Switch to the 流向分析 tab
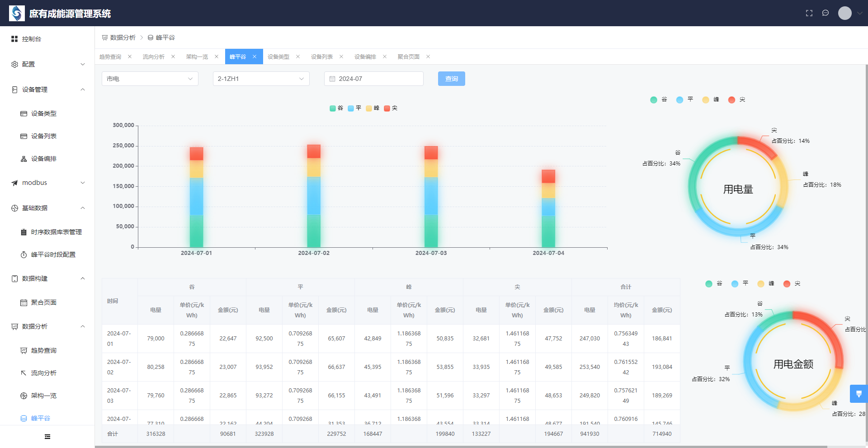Screen dimensions: 868x448 click(x=154, y=57)
